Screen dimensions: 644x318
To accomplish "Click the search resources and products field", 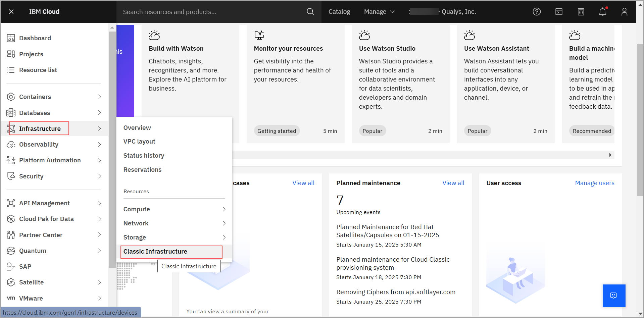I will (x=211, y=12).
